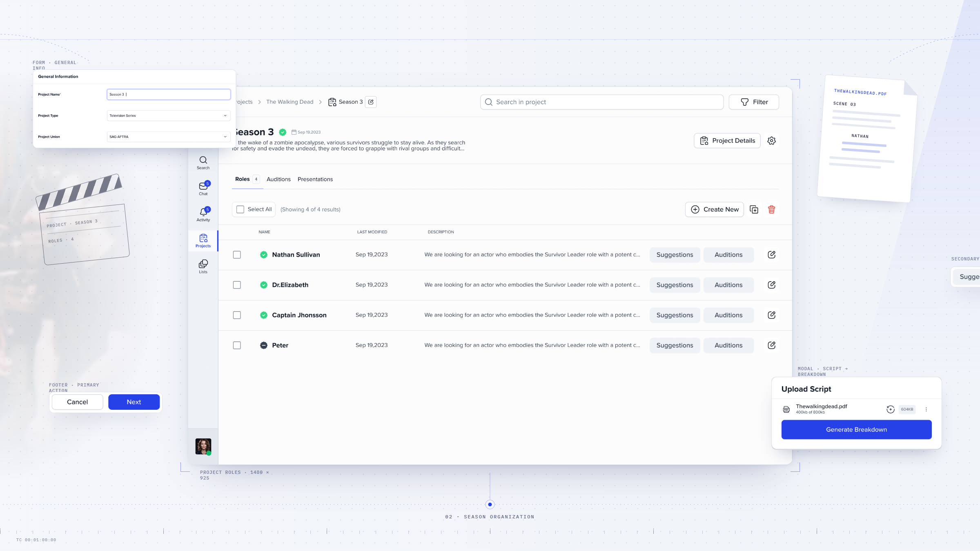This screenshot has height=551, width=980.
Task: Edit the Peter role
Action: point(771,345)
